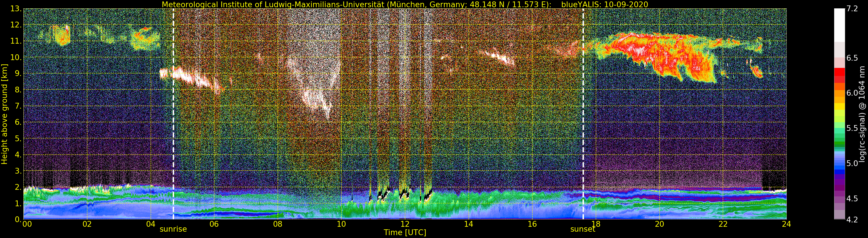Click the '20' time tick label
The width and height of the screenshot is (868, 238).
click(659, 224)
